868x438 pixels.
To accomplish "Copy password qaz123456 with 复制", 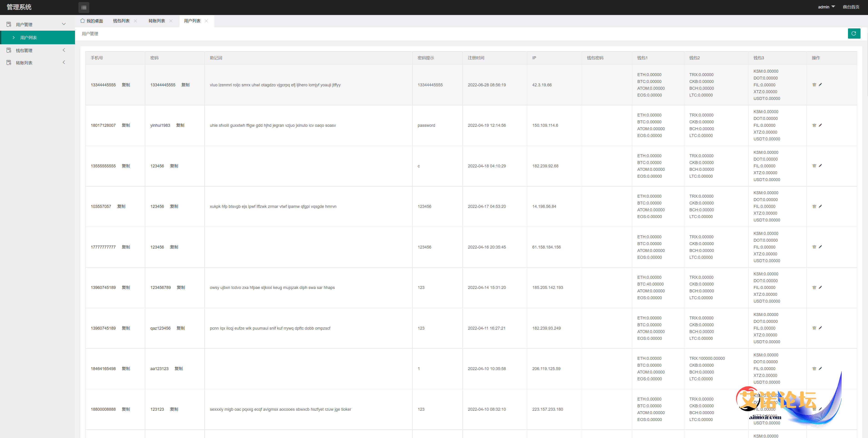I will 181,328.
